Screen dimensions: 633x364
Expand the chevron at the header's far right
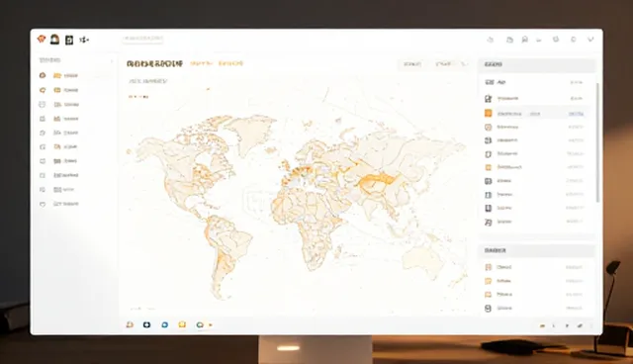click(x=590, y=40)
